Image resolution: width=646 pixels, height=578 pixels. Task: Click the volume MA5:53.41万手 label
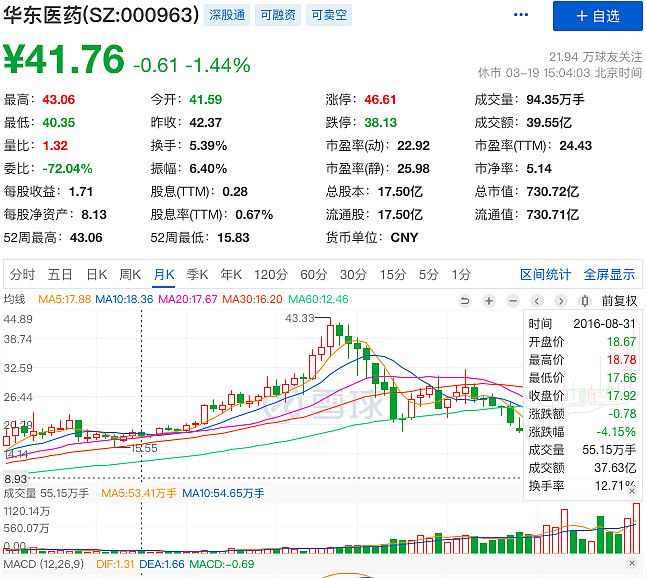(139, 493)
